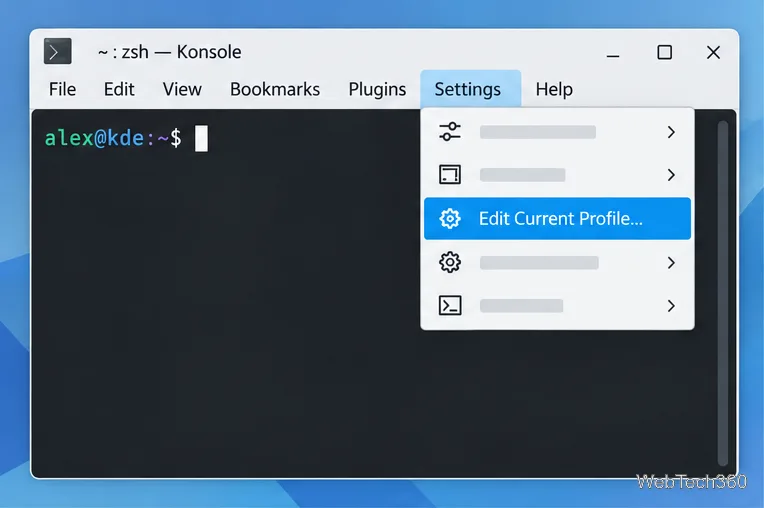
Task: Maximize the Konsole window
Action: [665, 52]
